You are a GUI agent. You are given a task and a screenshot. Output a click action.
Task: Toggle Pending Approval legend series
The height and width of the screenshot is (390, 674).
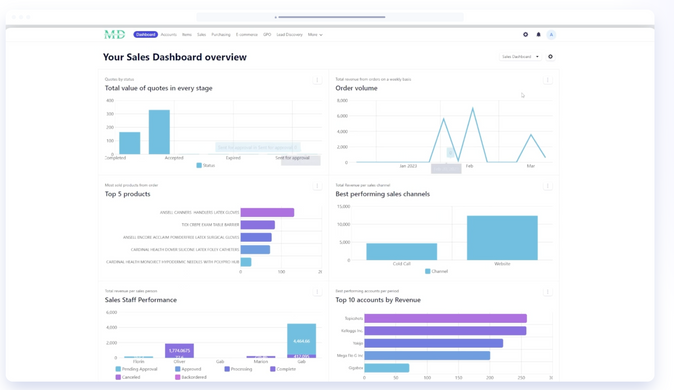137,369
